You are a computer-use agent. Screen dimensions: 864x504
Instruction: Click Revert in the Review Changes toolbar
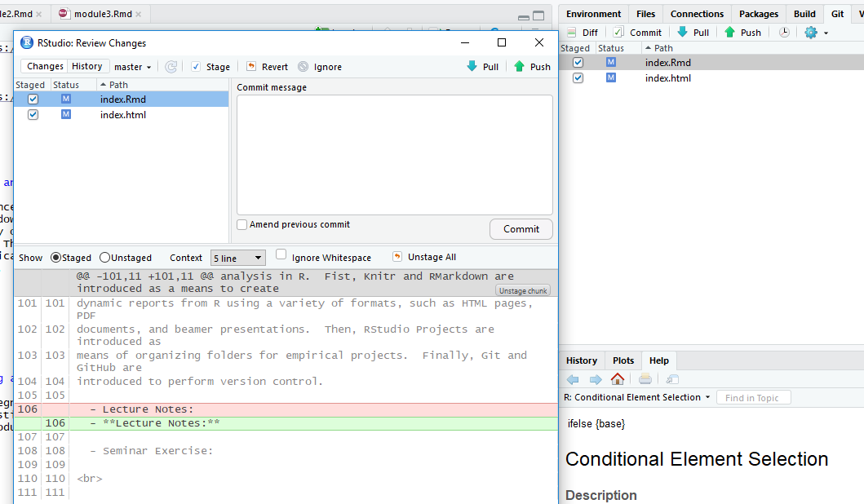[x=267, y=67]
